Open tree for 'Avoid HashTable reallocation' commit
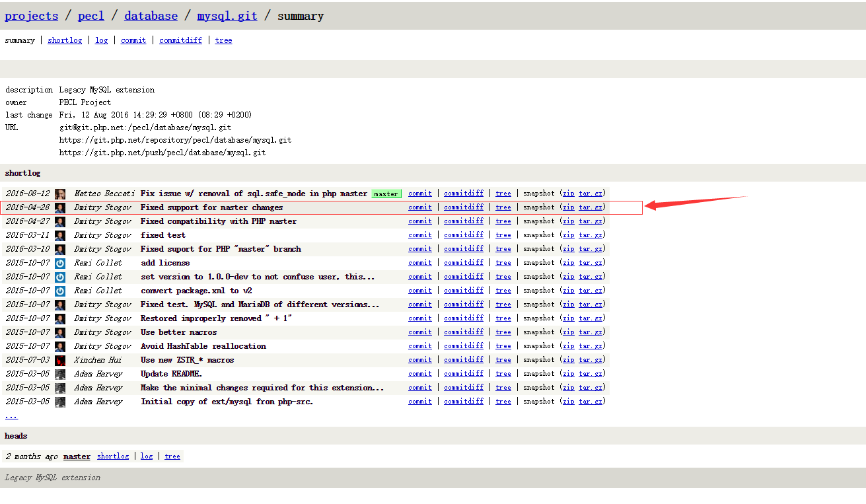Screen dimensions: 866x504 503,346
